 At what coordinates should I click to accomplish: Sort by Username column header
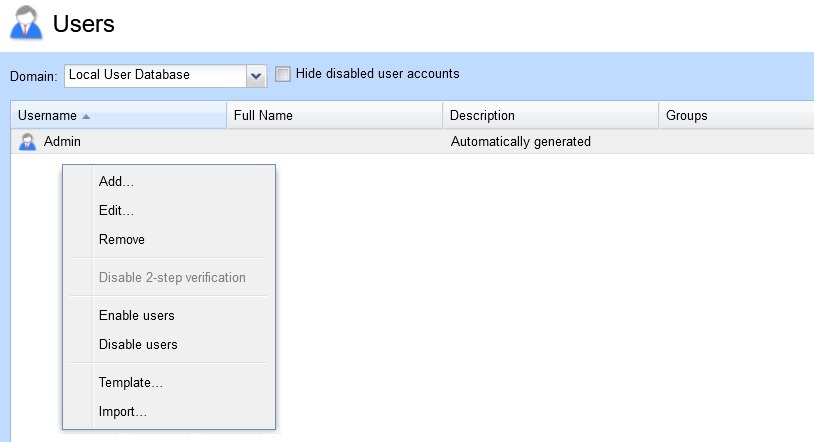coord(47,116)
